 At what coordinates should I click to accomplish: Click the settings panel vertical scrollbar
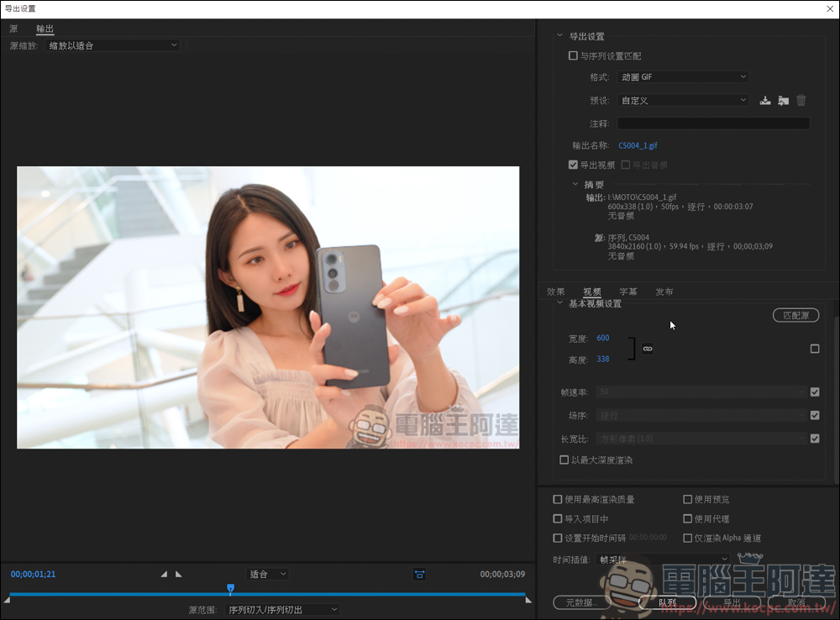pyautogui.click(x=837, y=399)
